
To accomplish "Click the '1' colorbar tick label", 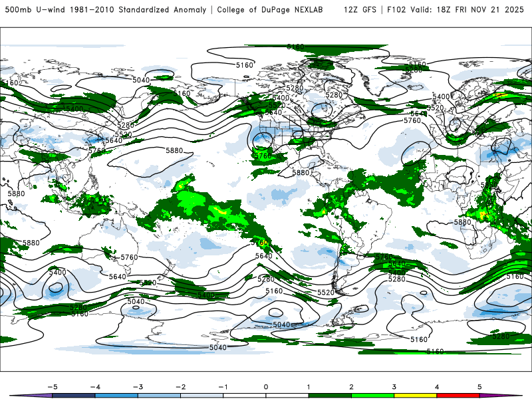I will pyautogui.click(x=309, y=387).
